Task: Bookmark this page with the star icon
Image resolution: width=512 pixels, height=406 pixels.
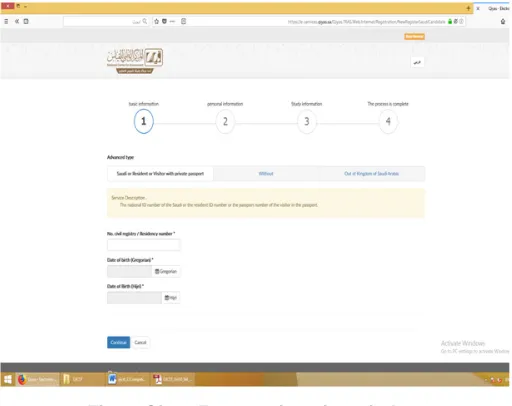Action: 156,21
